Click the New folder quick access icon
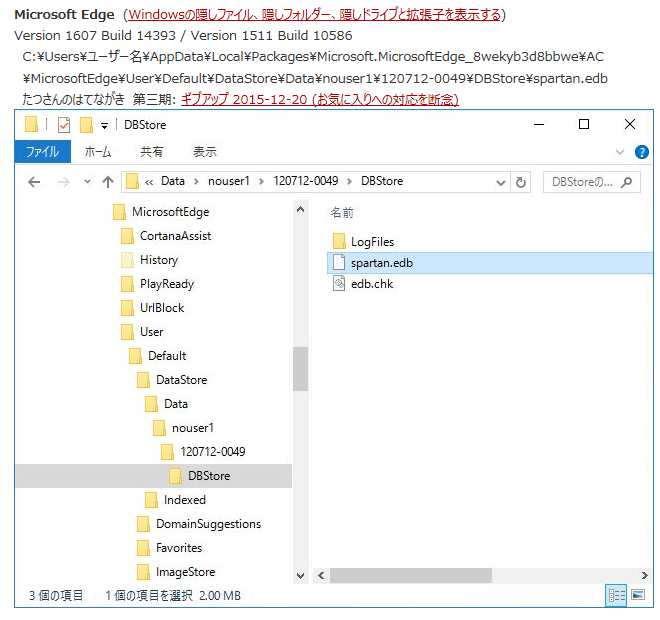This screenshot has height=620, width=660. point(86,125)
